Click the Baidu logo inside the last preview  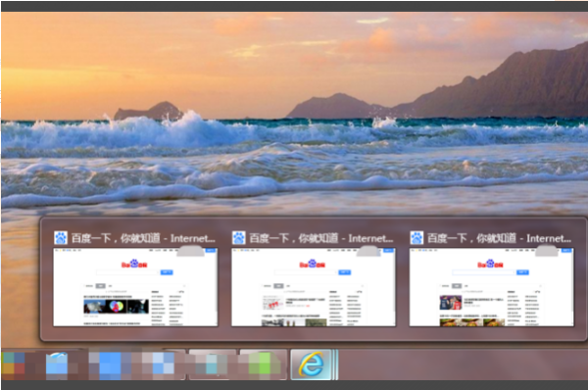coord(490,264)
